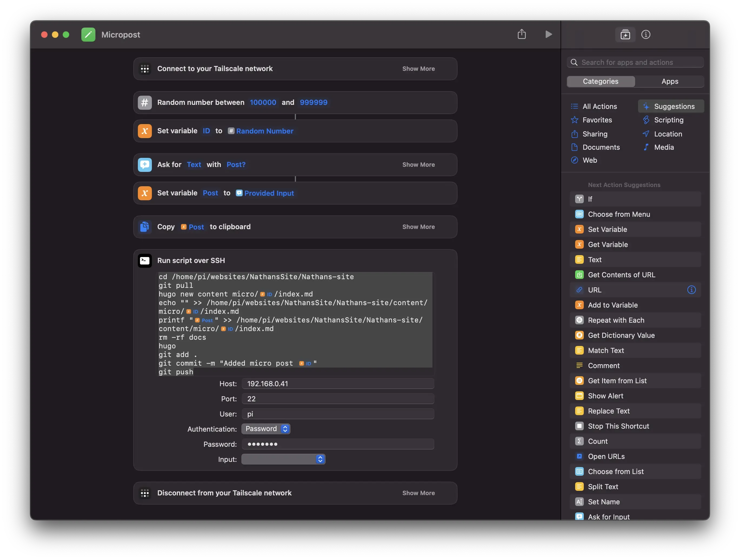Click the 100000 minimum value token
Viewport: 740px width, 560px height.
(263, 102)
